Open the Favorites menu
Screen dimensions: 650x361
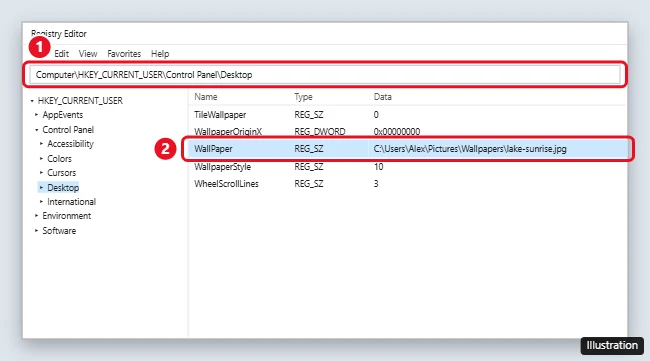pos(124,54)
